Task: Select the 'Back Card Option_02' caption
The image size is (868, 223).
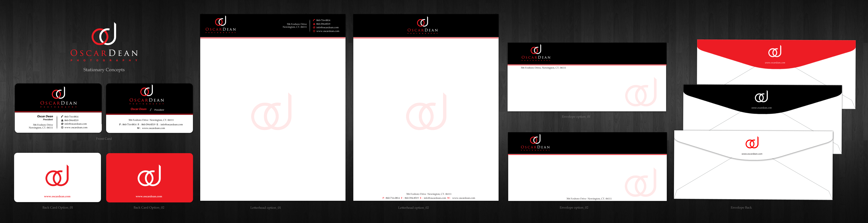Action: tap(149, 208)
